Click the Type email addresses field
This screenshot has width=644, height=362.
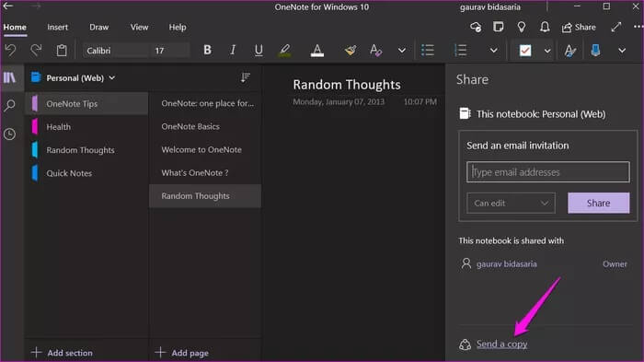click(x=548, y=172)
